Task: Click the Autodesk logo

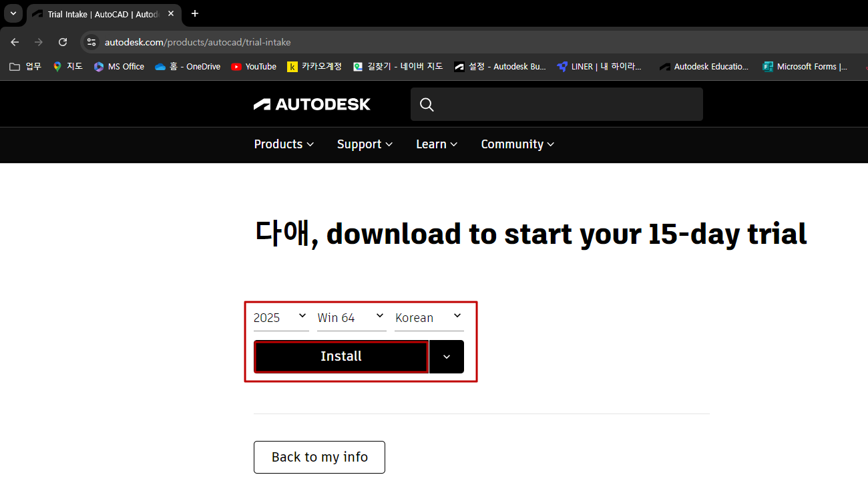Action: pyautogui.click(x=312, y=104)
